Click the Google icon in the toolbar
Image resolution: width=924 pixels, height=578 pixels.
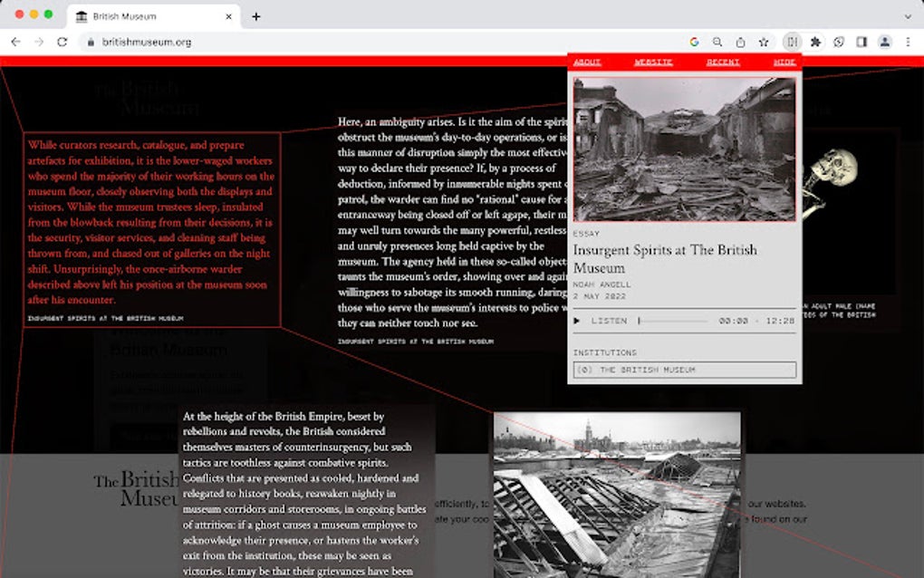tap(694, 42)
